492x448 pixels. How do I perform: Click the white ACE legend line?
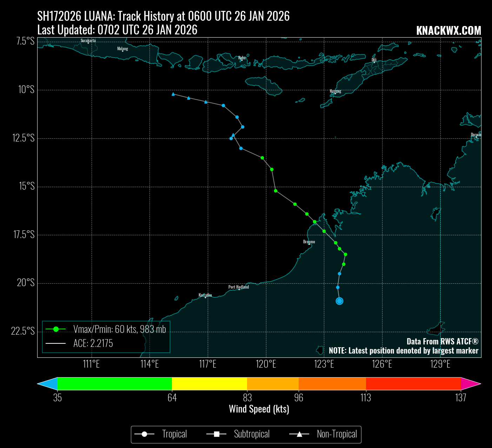tap(56, 343)
